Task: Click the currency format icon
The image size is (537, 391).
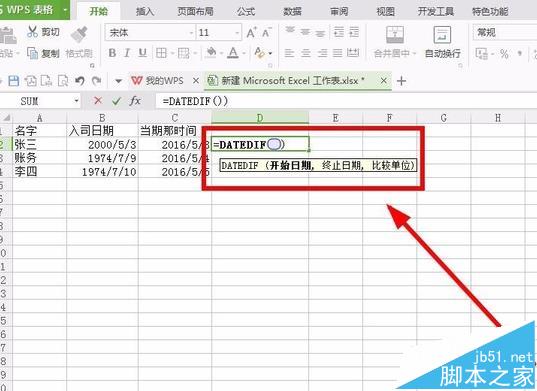Action: click(x=482, y=54)
